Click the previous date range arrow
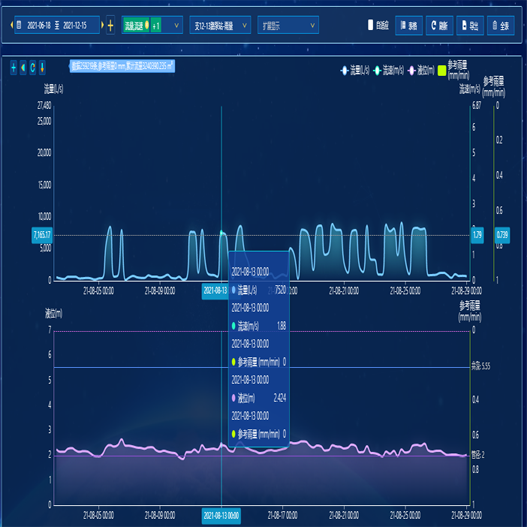Image resolution: width=527 pixels, height=527 pixels. pyautogui.click(x=12, y=25)
